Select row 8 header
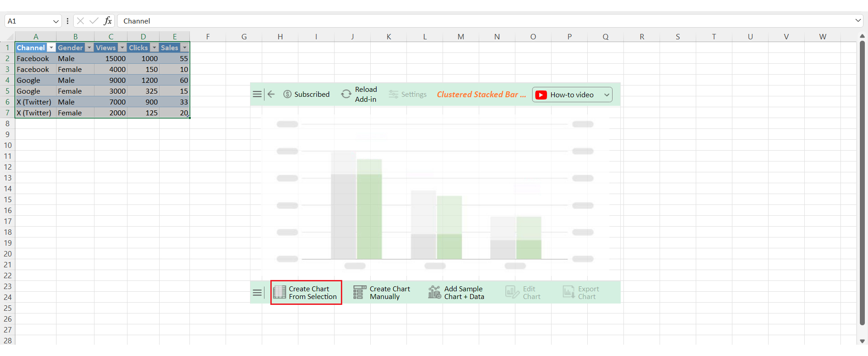The width and height of the screenshot is (868, 356). (8, 123)
